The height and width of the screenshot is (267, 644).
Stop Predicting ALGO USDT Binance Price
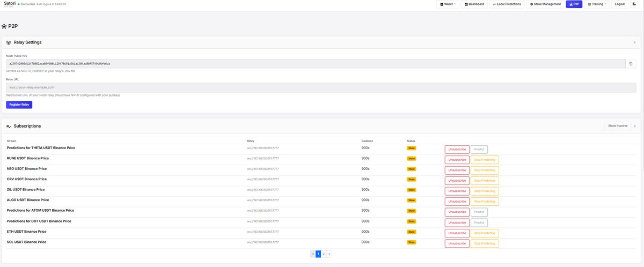tap(485, 202)
